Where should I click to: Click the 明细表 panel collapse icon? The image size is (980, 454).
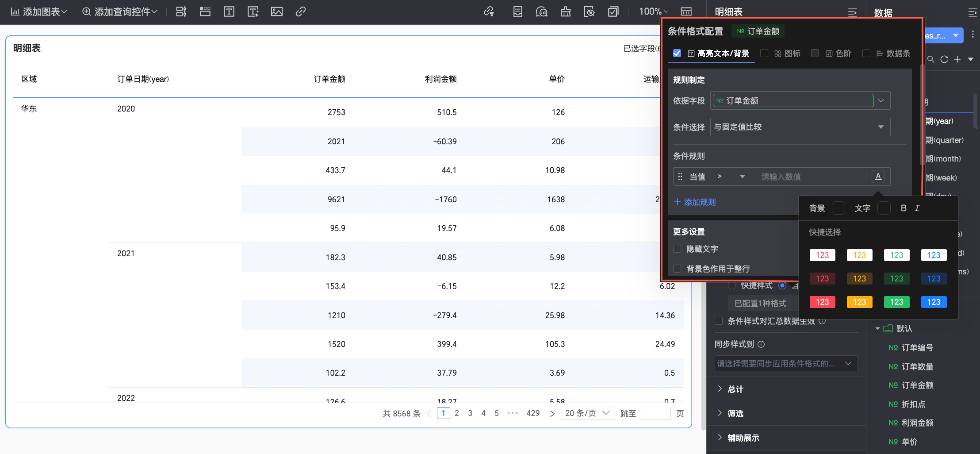click(852, 12)
